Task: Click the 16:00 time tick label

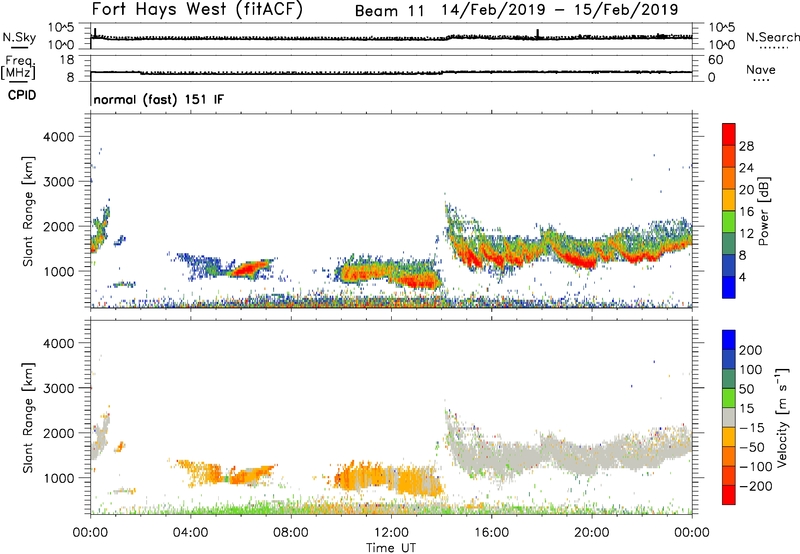Action: click(491, 533)
